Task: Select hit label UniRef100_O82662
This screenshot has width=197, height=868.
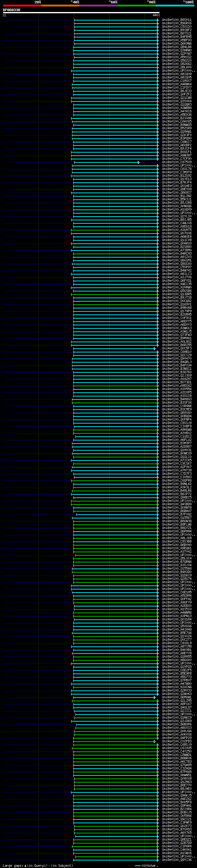Action: tap(177, 64)
